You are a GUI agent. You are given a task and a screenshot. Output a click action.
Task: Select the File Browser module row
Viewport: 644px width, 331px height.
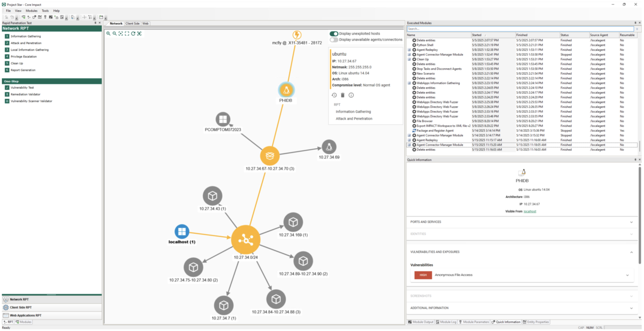522,121
